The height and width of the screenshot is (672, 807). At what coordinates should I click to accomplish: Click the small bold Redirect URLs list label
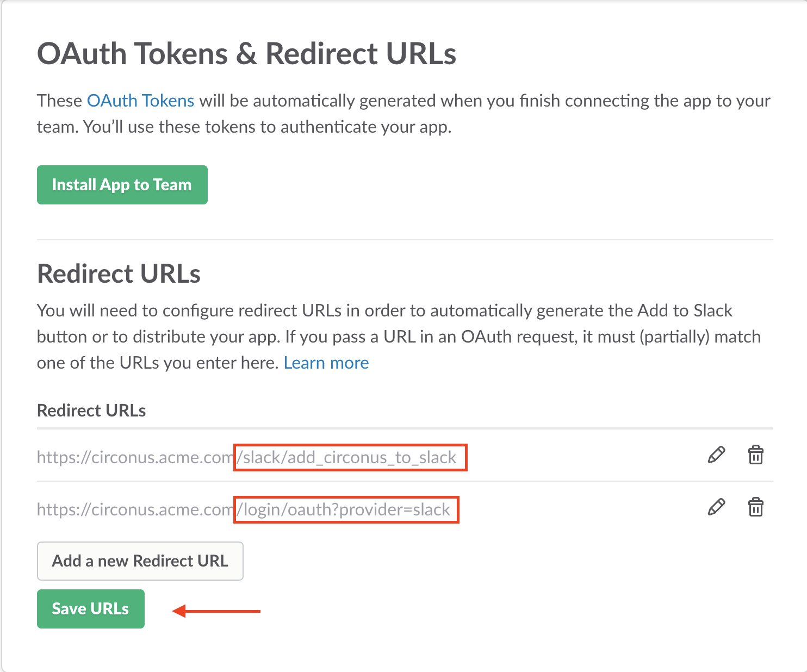click(x=91, y=410)
